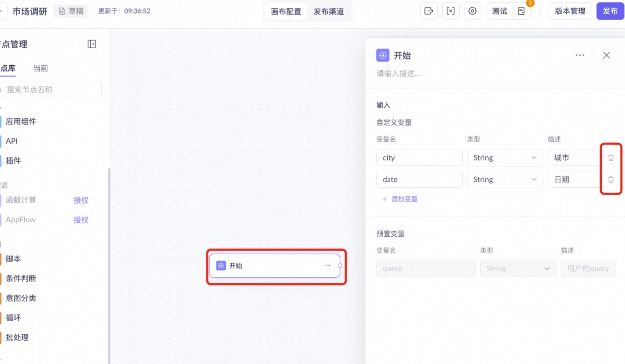Select the 当前 tab in sidebar
The width and height of the screenshot is (625, 364).
41,68
